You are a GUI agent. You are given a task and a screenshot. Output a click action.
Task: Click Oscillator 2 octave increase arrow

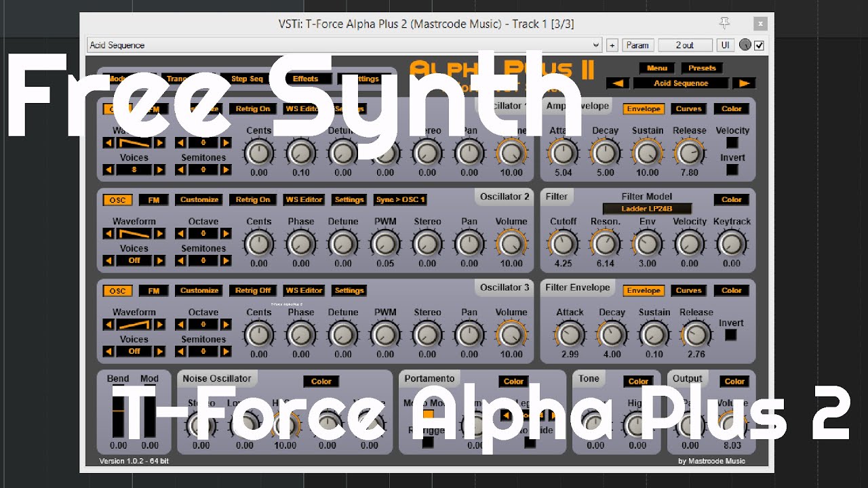click(x=226, y=234)
